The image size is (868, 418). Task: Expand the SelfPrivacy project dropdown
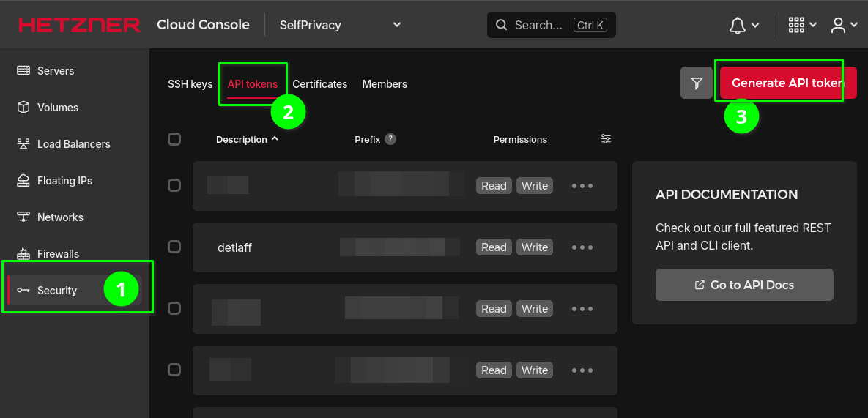pos(396,25)
